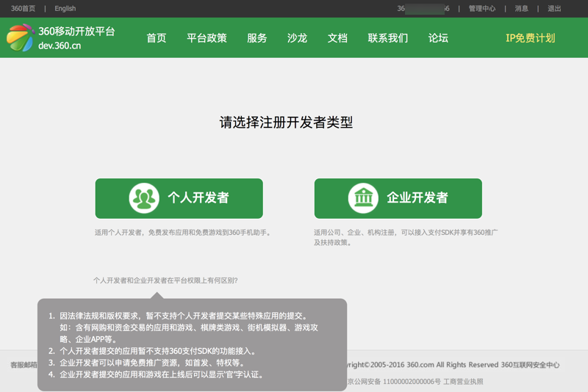The image size is (588, 392).
Task: Open the 联系我们 navigation item
Action: [388, 38]
